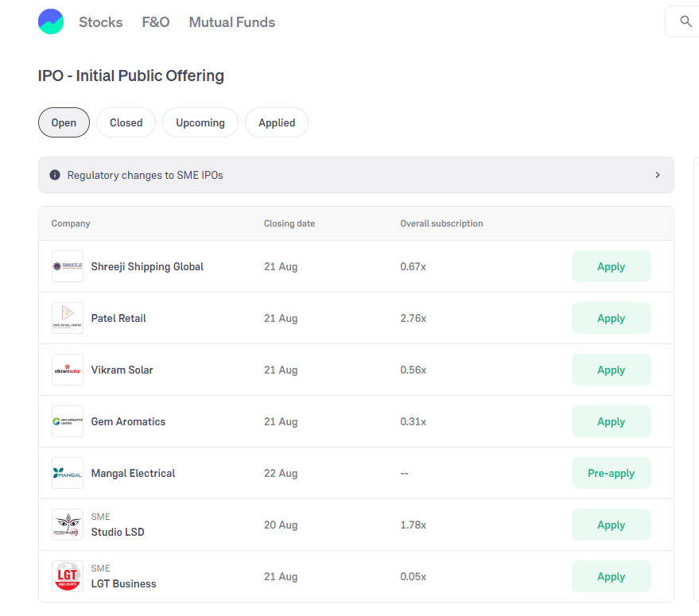Click the info icon beside Regulatory changes

(55, 175)
